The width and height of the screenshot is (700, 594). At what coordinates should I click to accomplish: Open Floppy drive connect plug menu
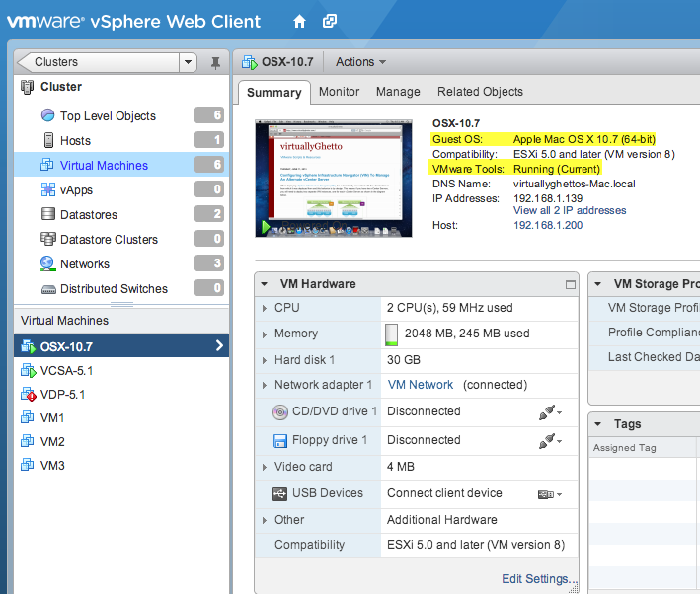(550, 441)
